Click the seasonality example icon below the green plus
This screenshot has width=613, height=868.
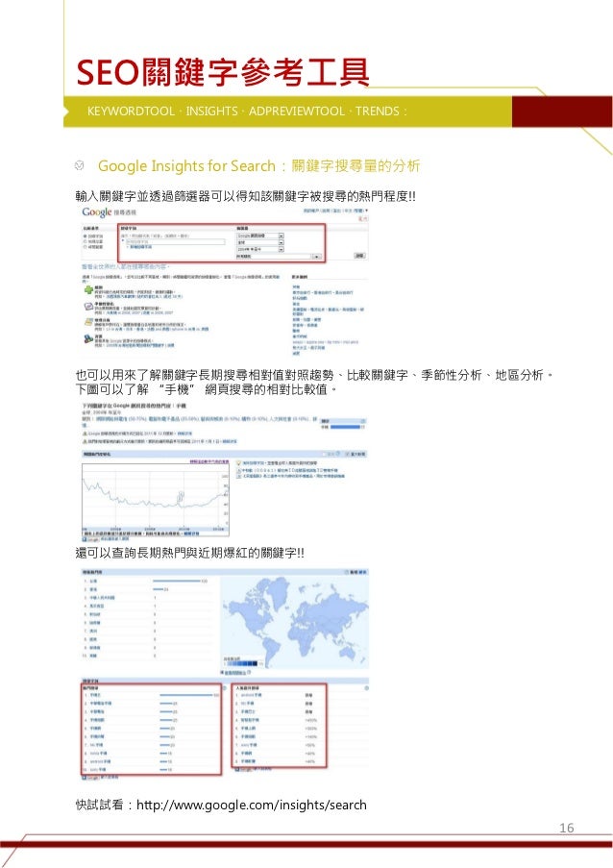[88, 306]
